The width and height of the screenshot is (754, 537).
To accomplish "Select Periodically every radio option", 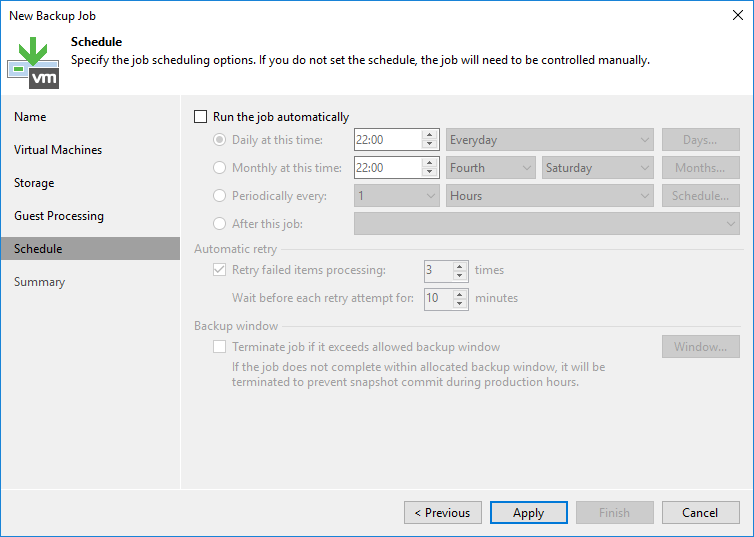I will [x=220, y=196].
